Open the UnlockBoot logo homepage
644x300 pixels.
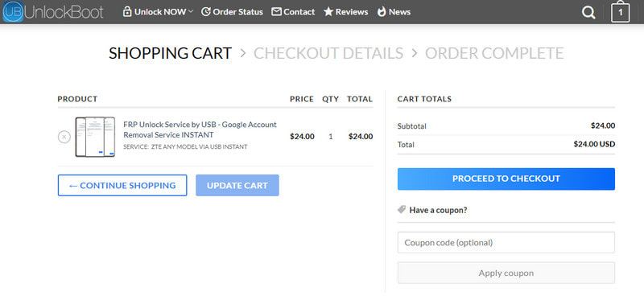(53, 11)
